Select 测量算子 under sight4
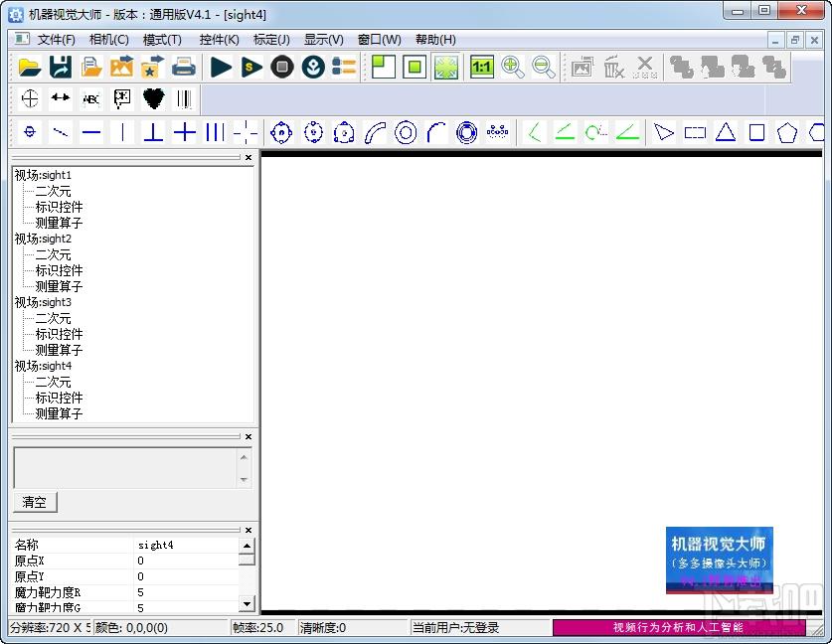 (59, 413)
